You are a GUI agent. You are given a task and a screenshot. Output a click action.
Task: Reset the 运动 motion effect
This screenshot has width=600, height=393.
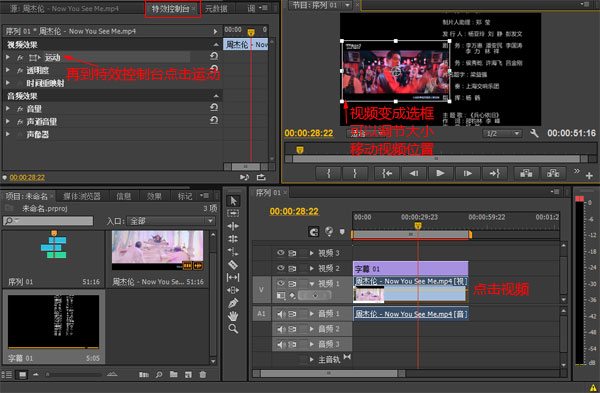click(x=214, y=56)
